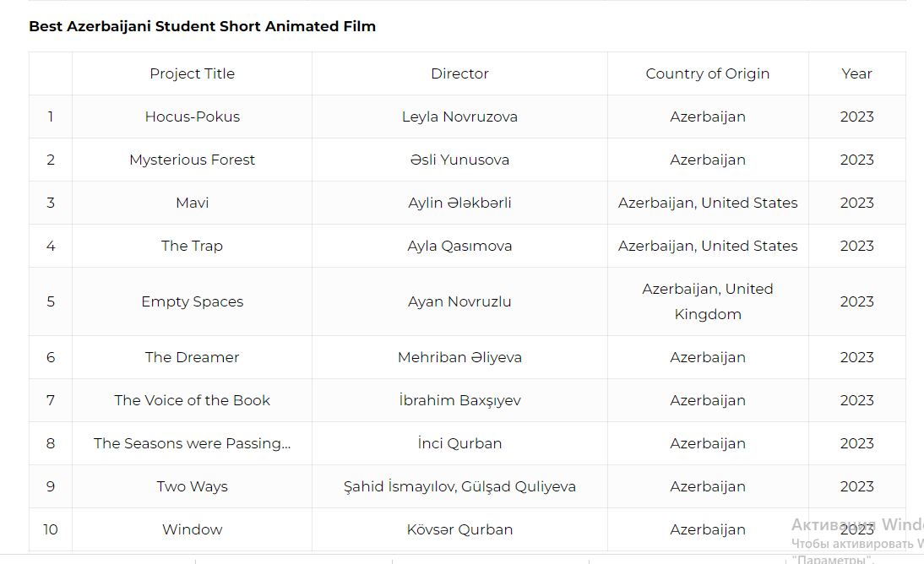The image size is (924, 564).
Task: Click the 'Hocus-Pokus' project title
Action: coord(192,117)
